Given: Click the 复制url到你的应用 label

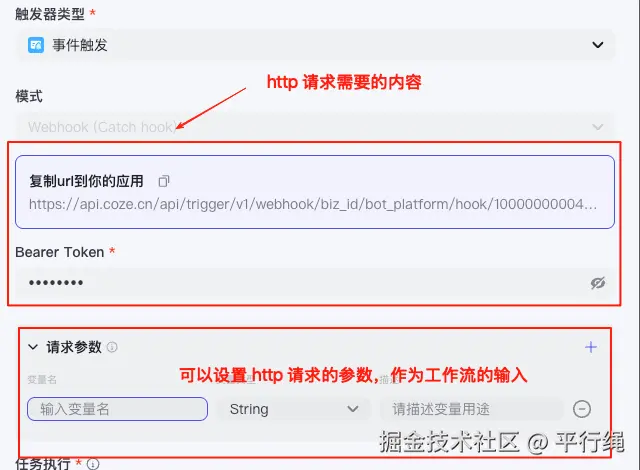Looking at the screenshot, I should 87,181.
